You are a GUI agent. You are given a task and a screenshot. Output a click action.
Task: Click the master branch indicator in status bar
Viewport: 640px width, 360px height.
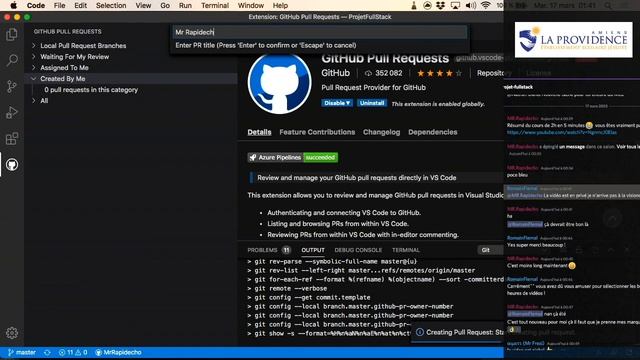coord(22,352)
